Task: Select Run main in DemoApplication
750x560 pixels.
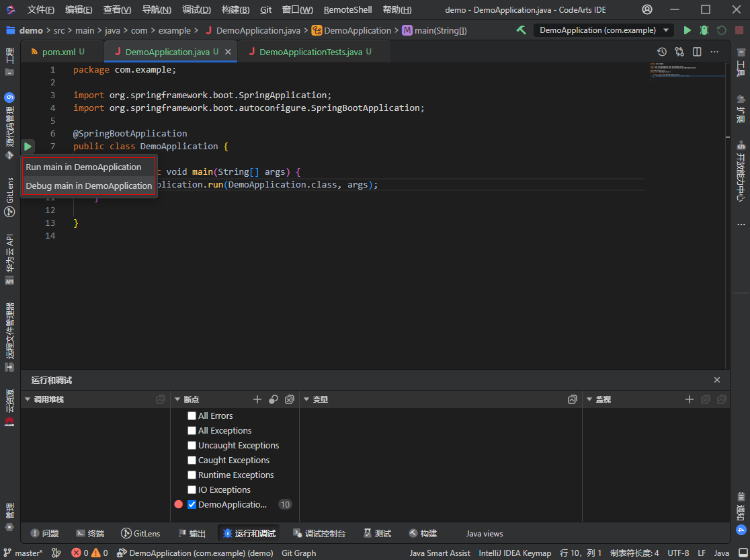Action: click(83, 167)
